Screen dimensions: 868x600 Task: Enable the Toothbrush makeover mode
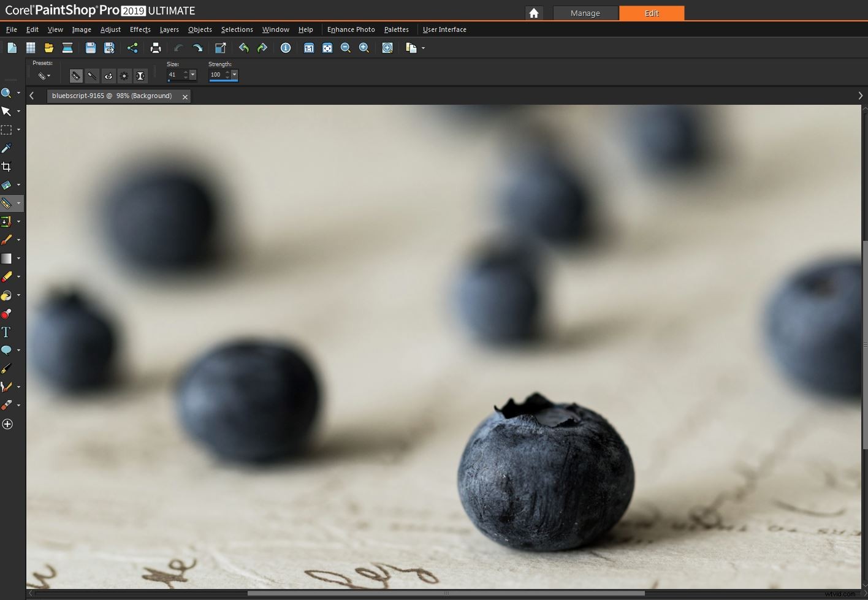coord(92,75)
